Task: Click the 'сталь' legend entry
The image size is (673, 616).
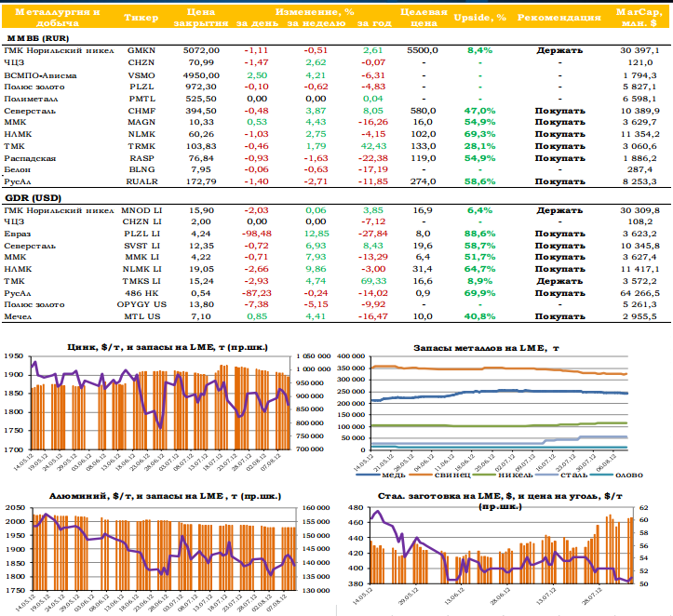Action: point(561,475)
